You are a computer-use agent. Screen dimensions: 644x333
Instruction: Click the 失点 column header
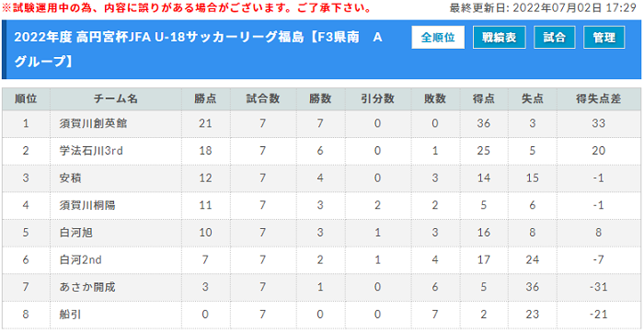(x=533, y=98)
